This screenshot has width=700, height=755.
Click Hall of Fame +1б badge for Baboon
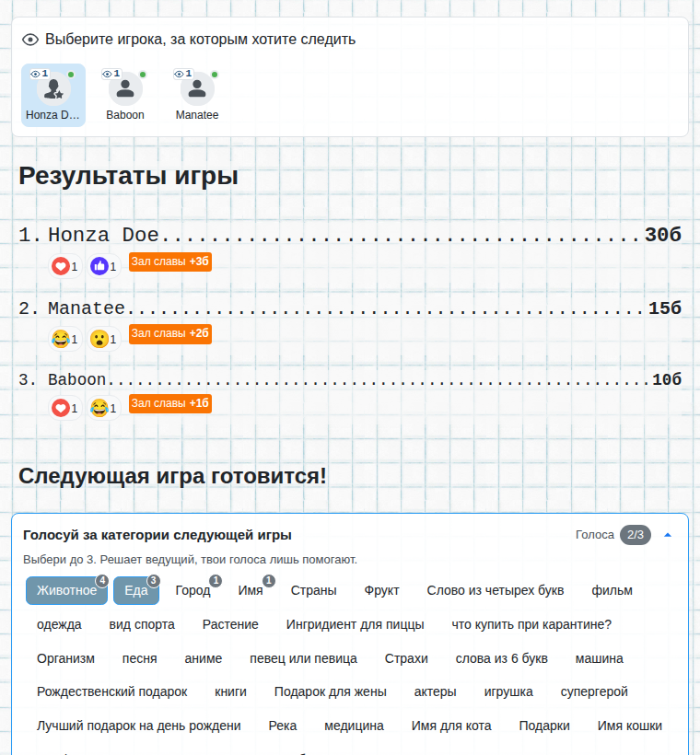click(x=170, y=403)
